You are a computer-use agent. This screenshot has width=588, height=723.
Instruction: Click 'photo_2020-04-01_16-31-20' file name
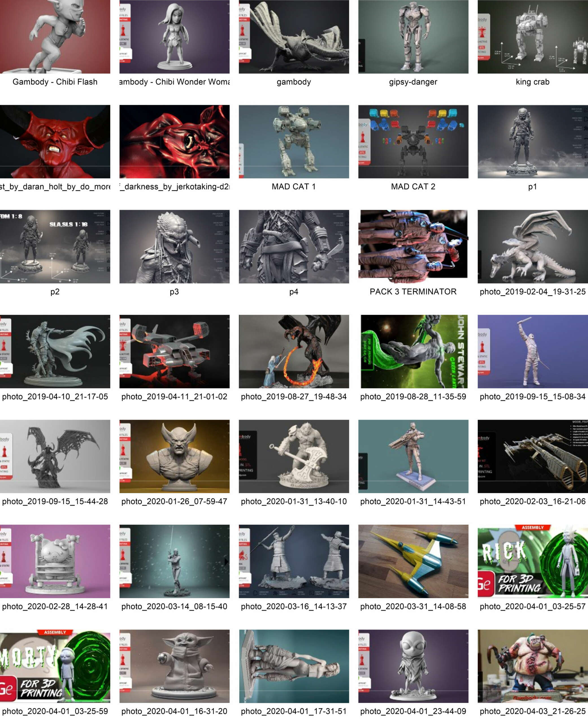coord(174,711)
